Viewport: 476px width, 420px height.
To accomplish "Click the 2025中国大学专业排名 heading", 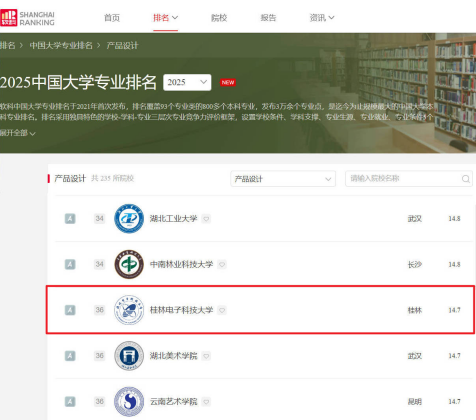I will (x=78, y=82).
